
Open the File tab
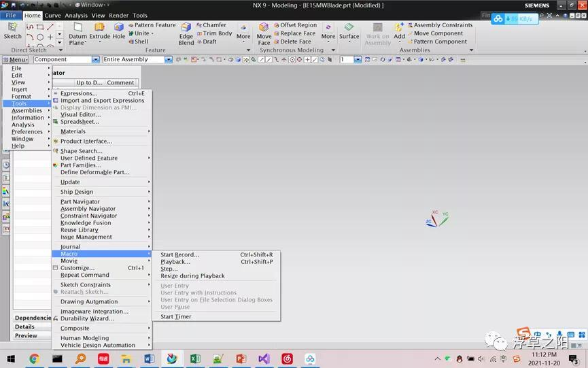[11, 16]
